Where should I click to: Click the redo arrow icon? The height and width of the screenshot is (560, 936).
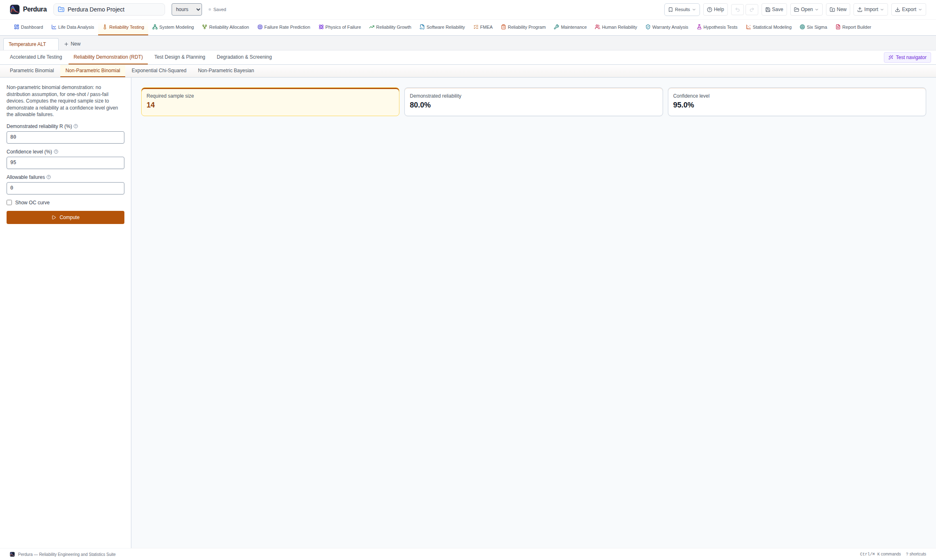pyautogui.click(x=752, y=9)
